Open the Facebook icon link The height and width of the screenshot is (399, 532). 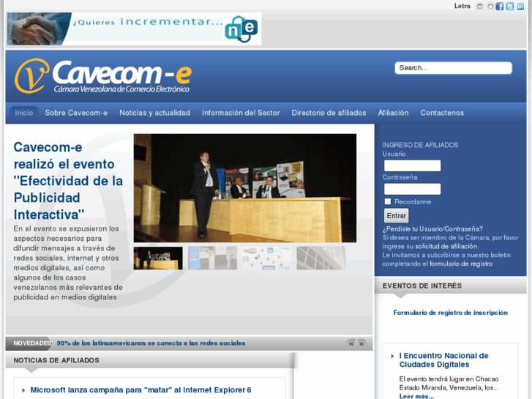[500, 7]
